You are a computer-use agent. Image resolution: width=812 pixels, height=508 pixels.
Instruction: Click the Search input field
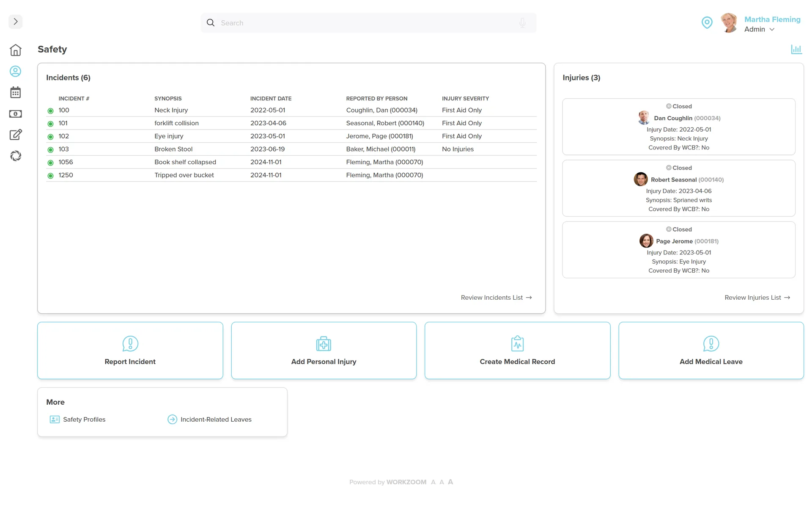click(368, 23)
